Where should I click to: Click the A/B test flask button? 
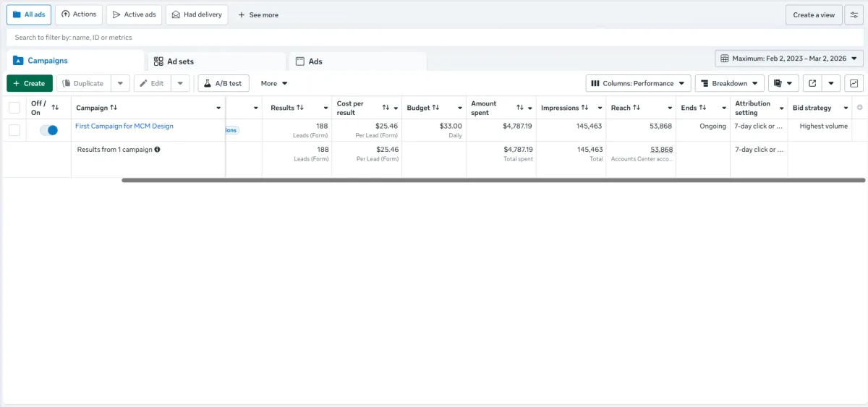tap(223, 83)
